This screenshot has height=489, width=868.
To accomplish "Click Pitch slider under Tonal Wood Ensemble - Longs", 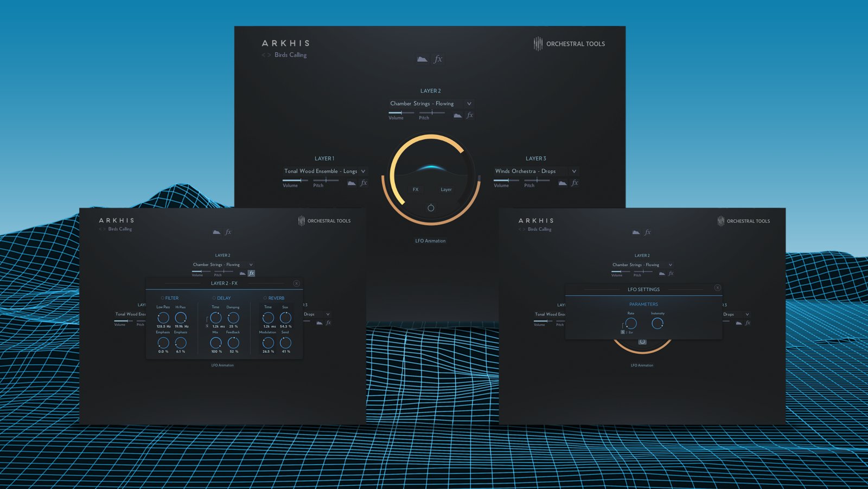I will coord(325,180).
